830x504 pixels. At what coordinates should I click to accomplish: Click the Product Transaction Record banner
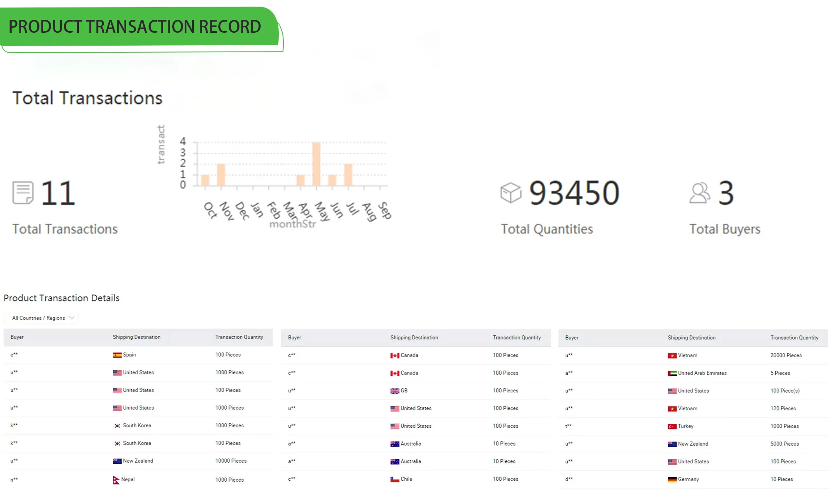click(135, 27)
